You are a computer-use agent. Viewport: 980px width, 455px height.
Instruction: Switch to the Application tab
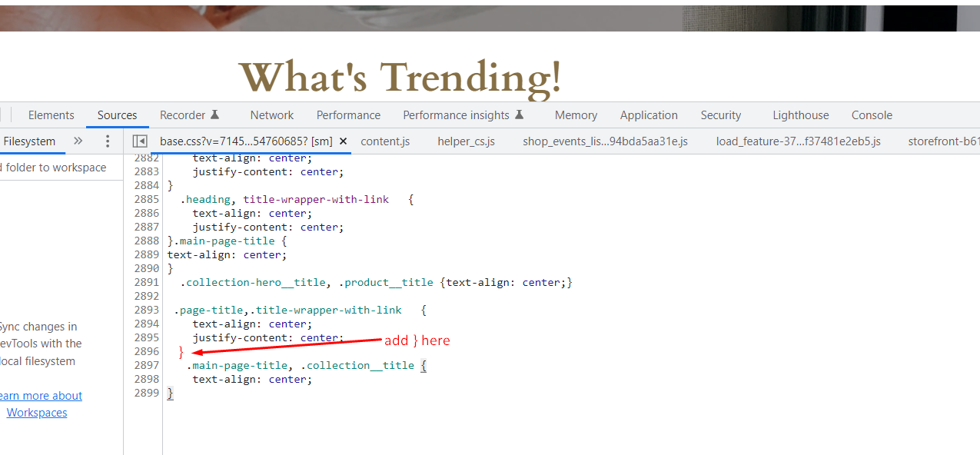tap(649, 115)
